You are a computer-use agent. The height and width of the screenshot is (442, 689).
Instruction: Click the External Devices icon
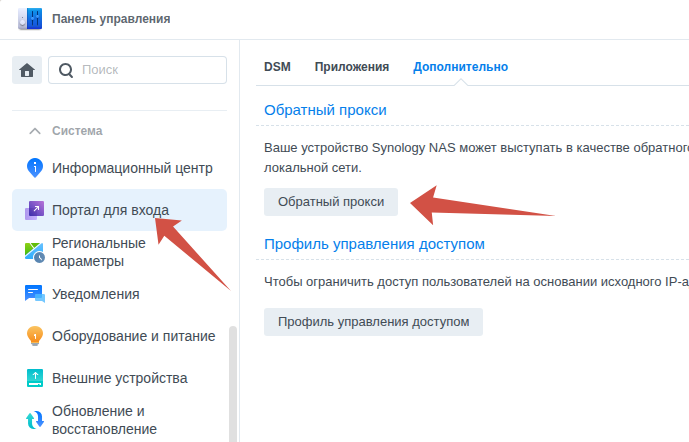click(35, 378)
